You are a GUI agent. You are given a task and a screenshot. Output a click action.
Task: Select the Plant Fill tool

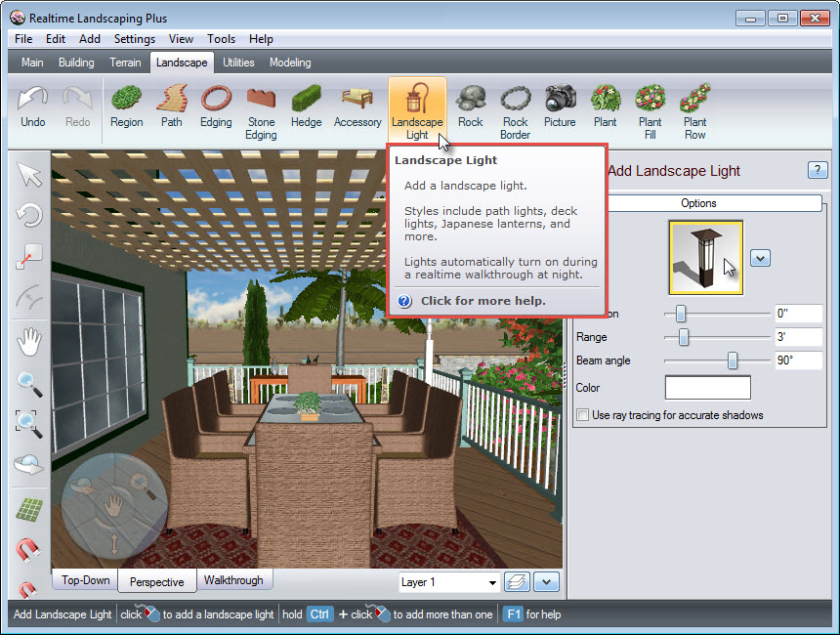coord(650,111)
